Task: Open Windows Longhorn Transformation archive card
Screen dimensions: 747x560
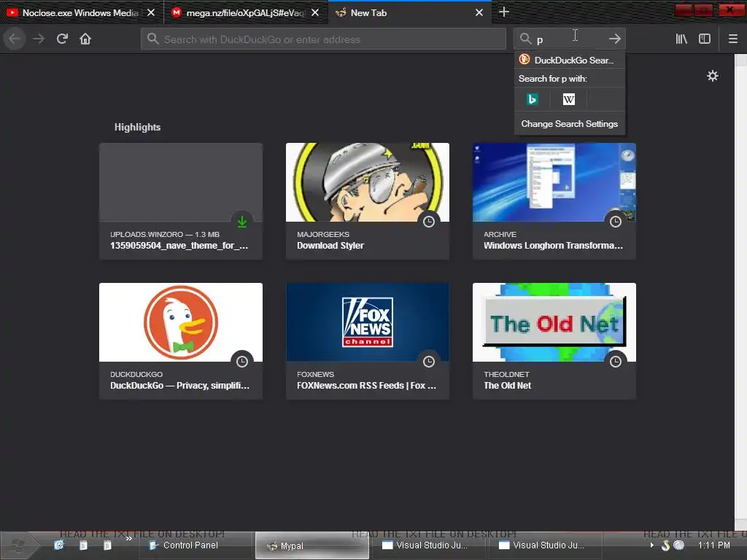Action: [x=554, y=201]
